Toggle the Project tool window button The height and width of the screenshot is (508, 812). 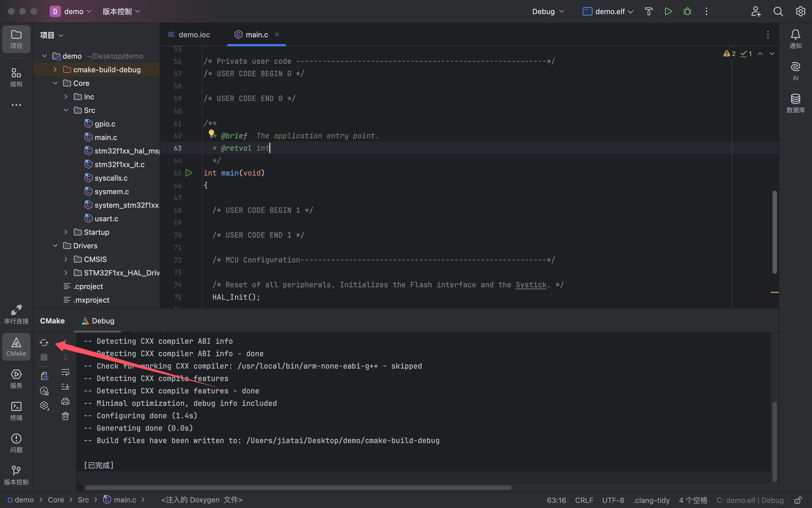tap(16, 39)
